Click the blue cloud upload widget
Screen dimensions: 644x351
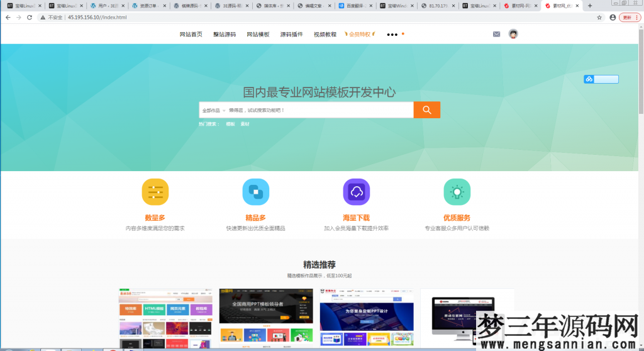(x=601, y=79)
